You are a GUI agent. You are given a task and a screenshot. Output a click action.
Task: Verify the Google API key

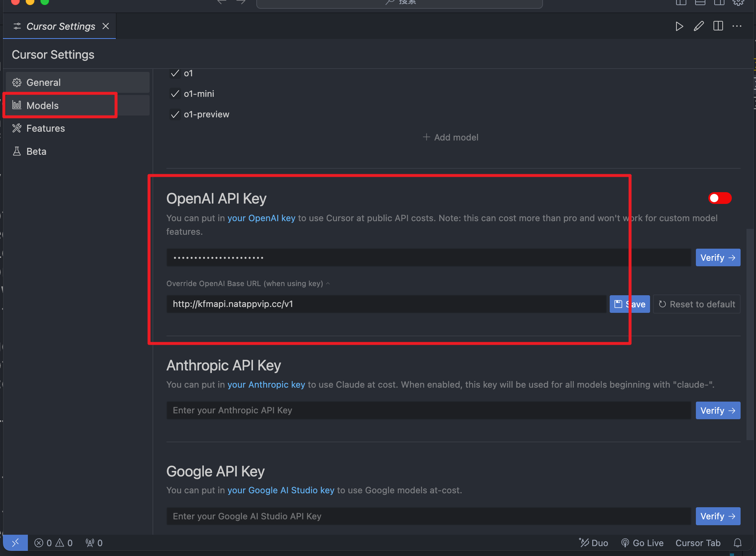point(718,516)
